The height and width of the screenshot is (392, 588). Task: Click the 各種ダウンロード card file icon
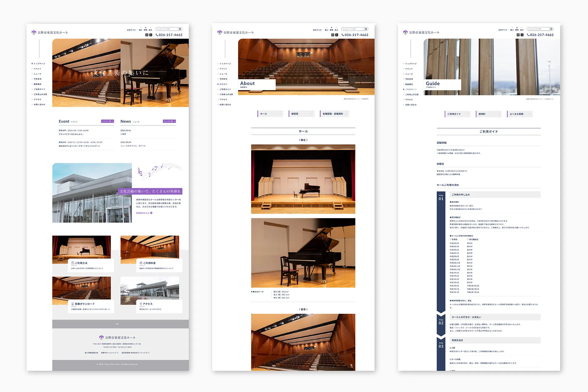(x=73, y=304)
